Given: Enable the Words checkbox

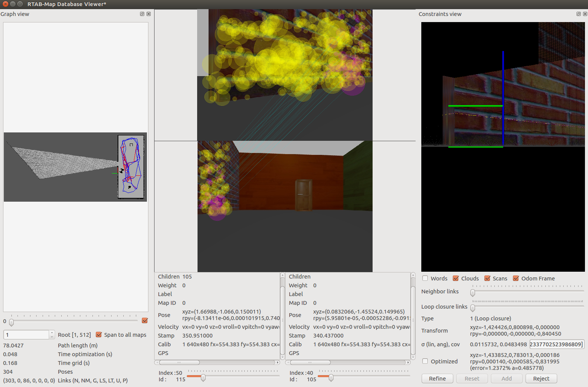Looking at the screenshot, I should 425,278.
